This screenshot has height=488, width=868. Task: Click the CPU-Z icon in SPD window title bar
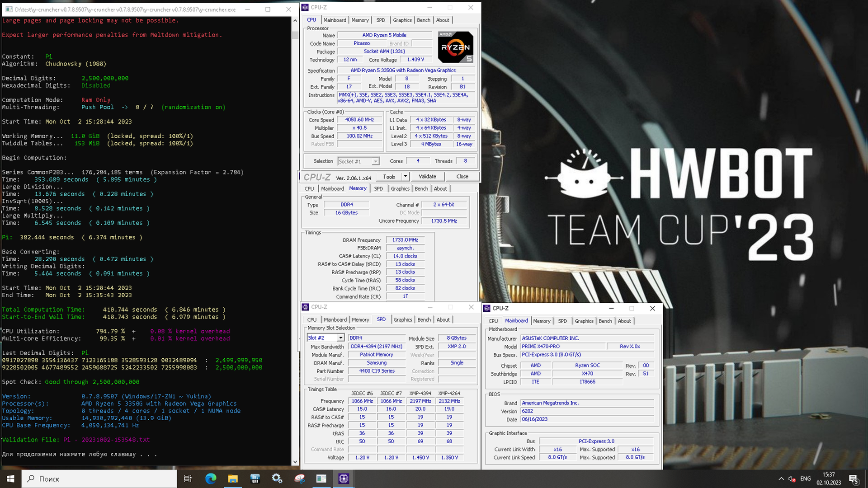[x=306, y=307]
